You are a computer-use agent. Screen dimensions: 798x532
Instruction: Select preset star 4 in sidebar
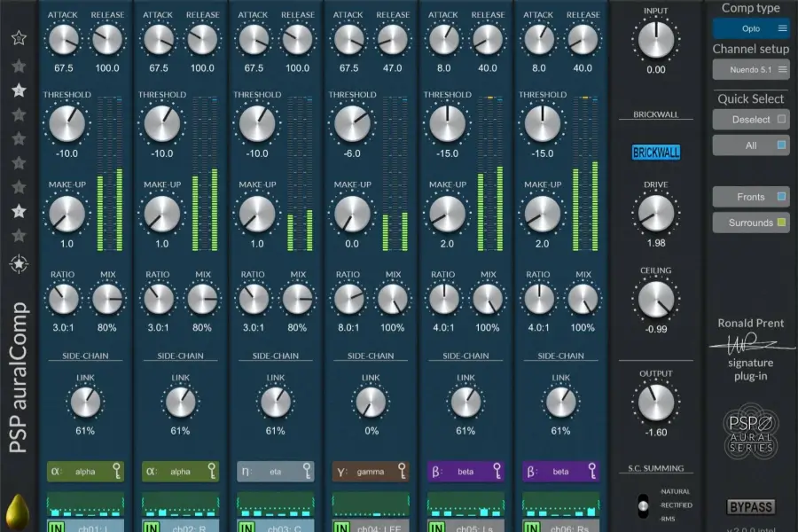[x=19, y=138]
